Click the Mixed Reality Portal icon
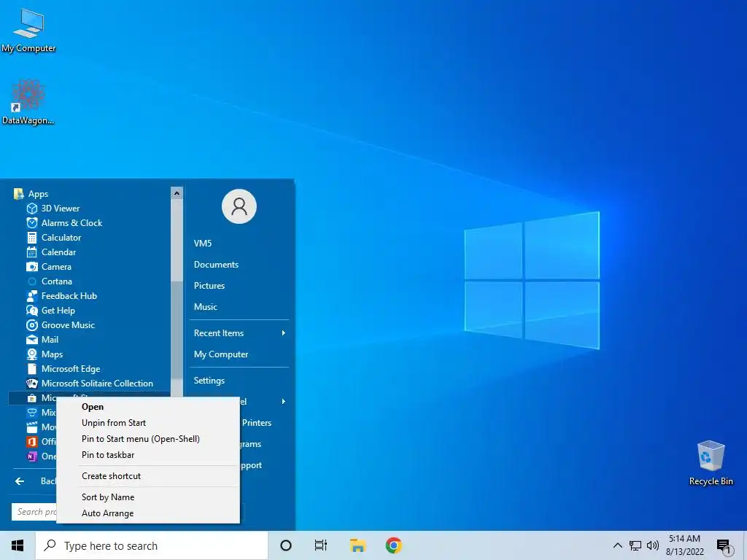 (x=32, y=413)
